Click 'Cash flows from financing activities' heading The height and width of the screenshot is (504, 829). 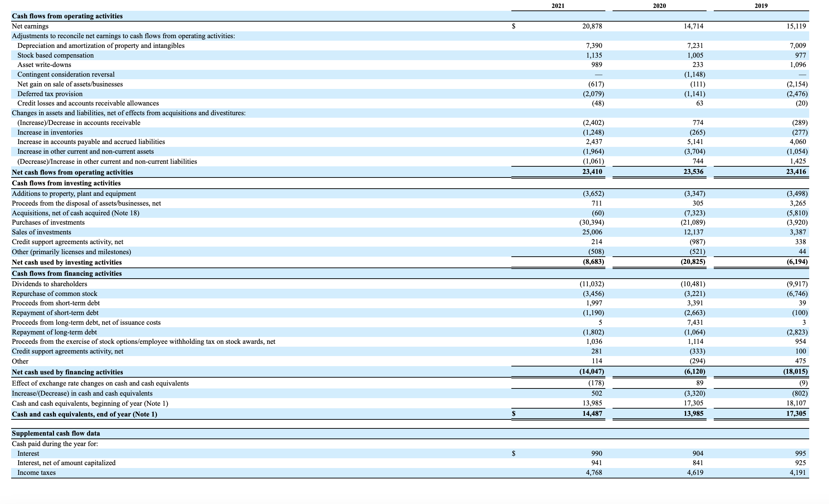point(67,274)
